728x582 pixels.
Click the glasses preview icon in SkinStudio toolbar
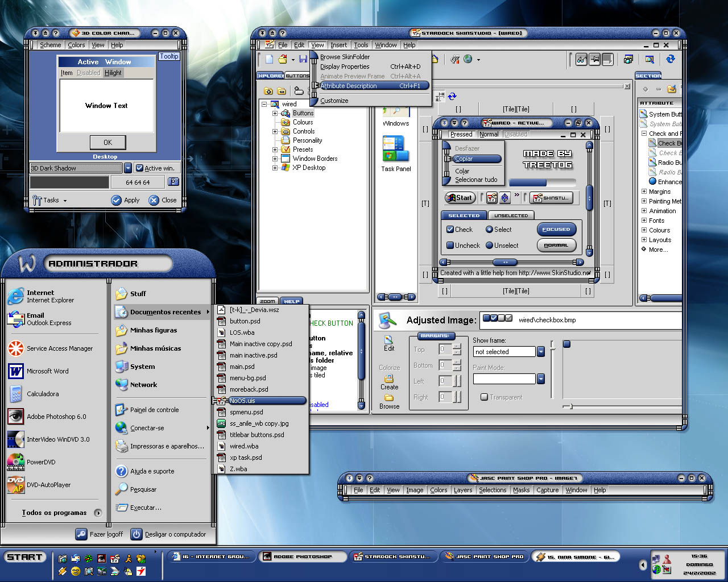(581, 59)
